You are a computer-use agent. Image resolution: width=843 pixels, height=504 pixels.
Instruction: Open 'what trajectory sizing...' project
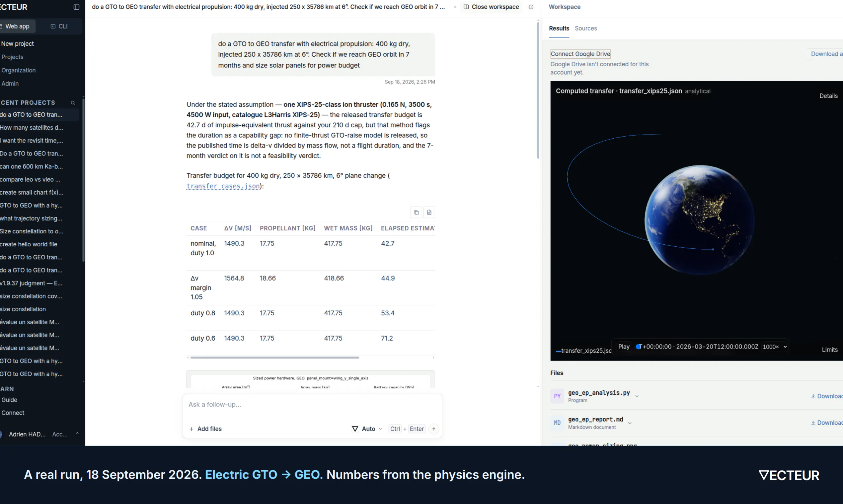31,218
